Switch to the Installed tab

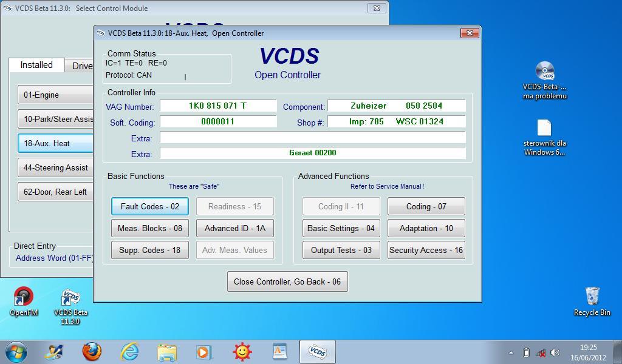tap(36, 65)
